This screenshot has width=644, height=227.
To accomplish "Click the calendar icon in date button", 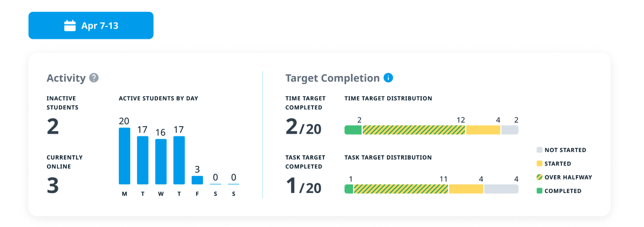I will (x=70, y=26).
